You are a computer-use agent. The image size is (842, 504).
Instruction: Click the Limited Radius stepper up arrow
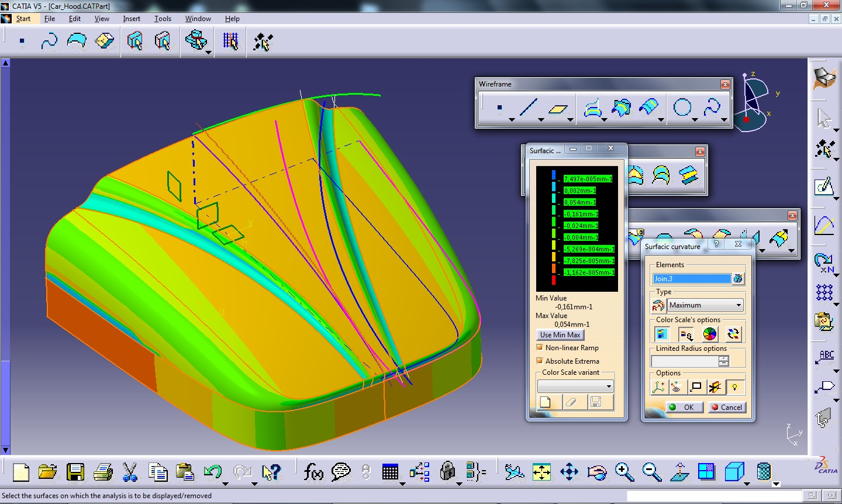[724, 358]
